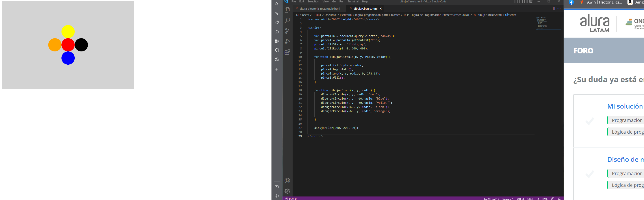Open the Explorer view in VS Code
This screenshot has width=644, height=200.
[287, 10]
